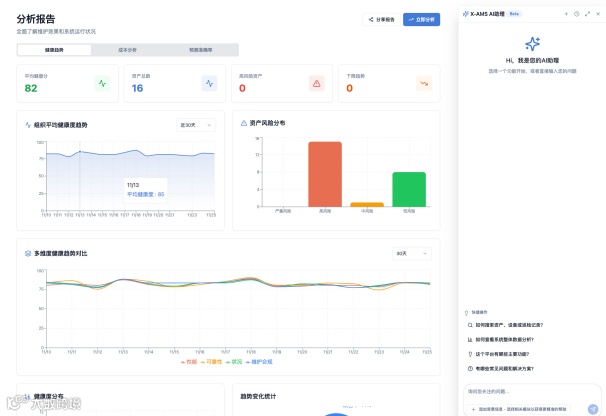
Task: Focus the AI assistant question input field
Action: (531, 392)
